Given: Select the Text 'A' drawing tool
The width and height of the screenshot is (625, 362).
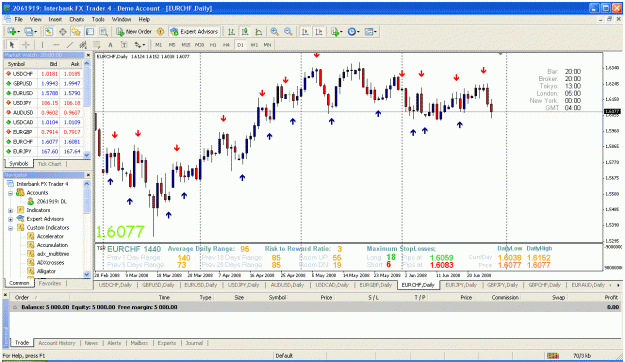Looking at the screenshot, I should click(110, 45).
